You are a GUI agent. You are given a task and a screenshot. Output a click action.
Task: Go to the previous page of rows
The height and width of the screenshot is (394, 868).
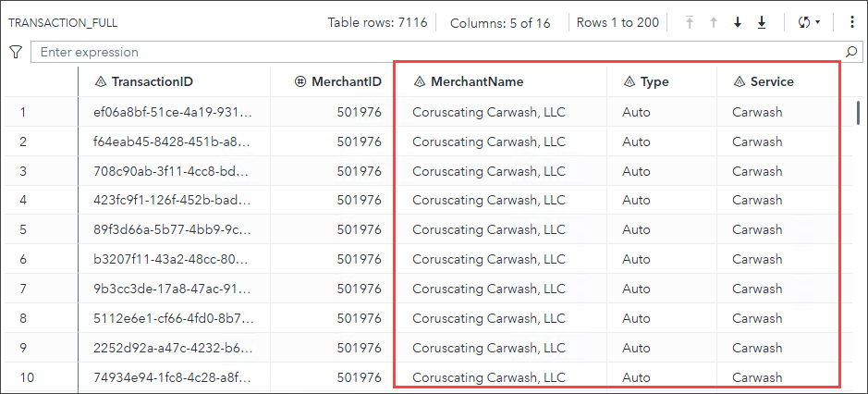[x=713, y=22]
